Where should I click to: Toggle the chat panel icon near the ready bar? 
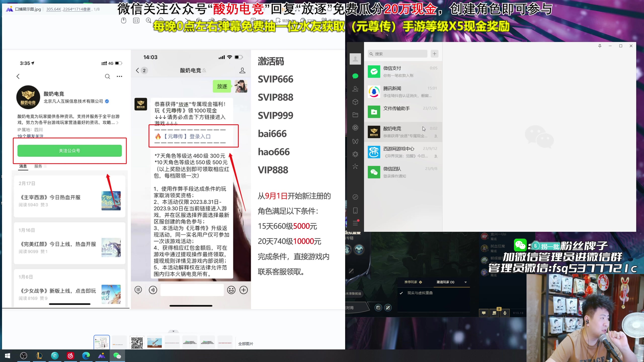pos(484,313)
